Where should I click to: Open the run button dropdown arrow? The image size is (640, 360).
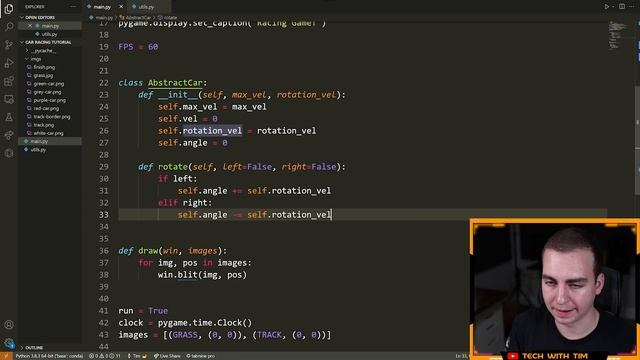(x=613, y=7)
